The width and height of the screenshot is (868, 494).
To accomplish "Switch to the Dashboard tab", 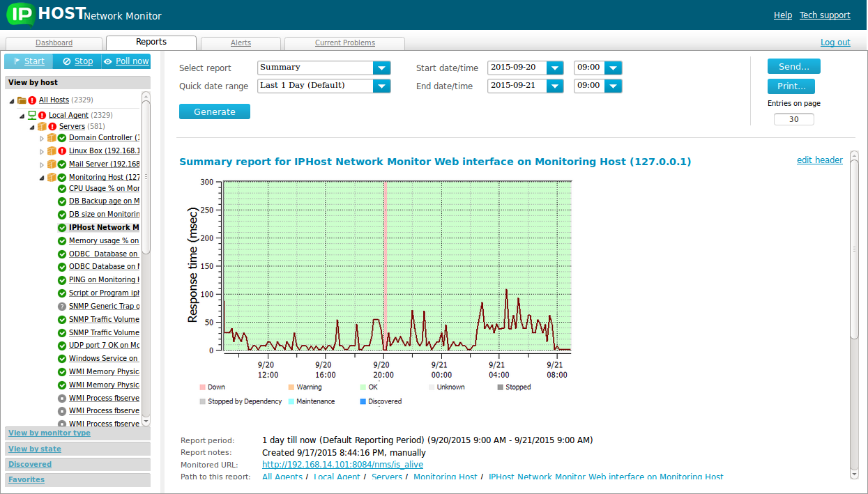I will click(x=54, y=43).
